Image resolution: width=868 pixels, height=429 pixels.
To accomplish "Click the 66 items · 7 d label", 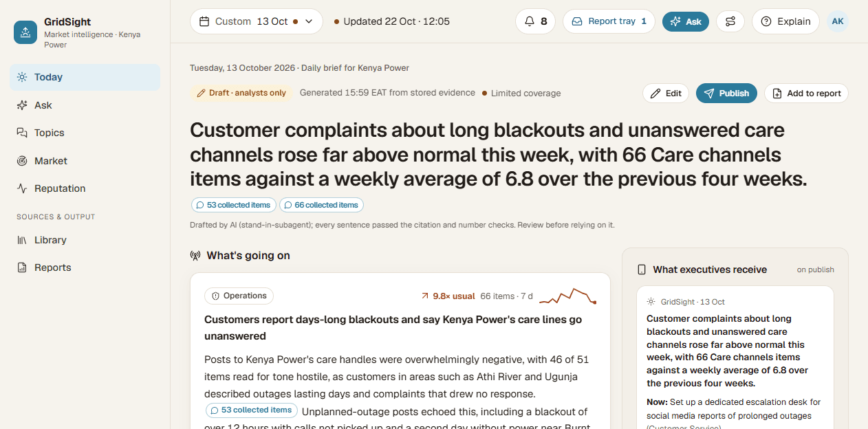I will tap(507, 296).
